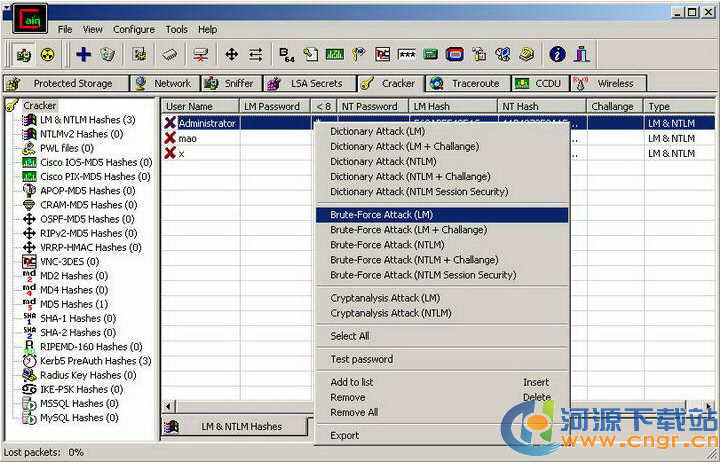Select MD5 Hashes (1) in the tree
Viewport: 721px width, 464px height.
[73, 304]
